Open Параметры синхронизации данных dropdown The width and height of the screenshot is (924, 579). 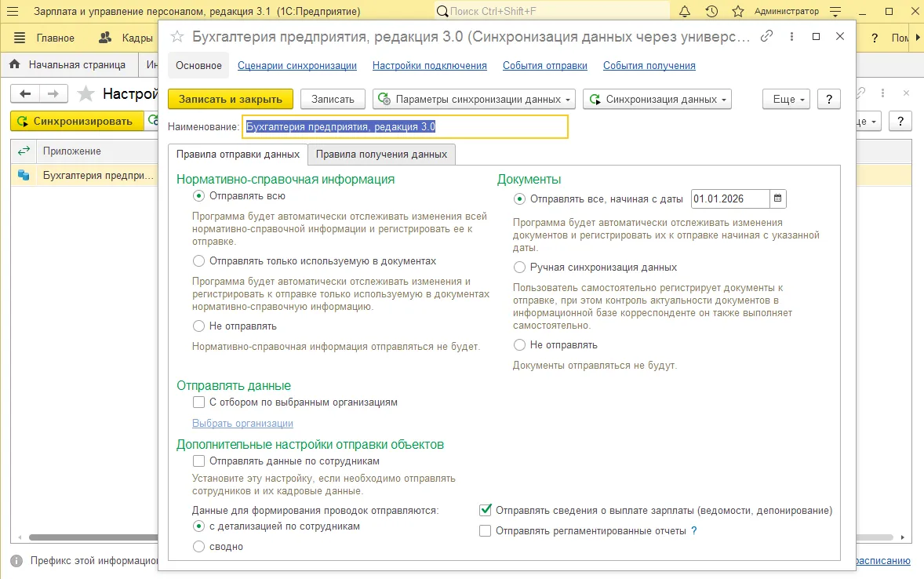point(474,99)
